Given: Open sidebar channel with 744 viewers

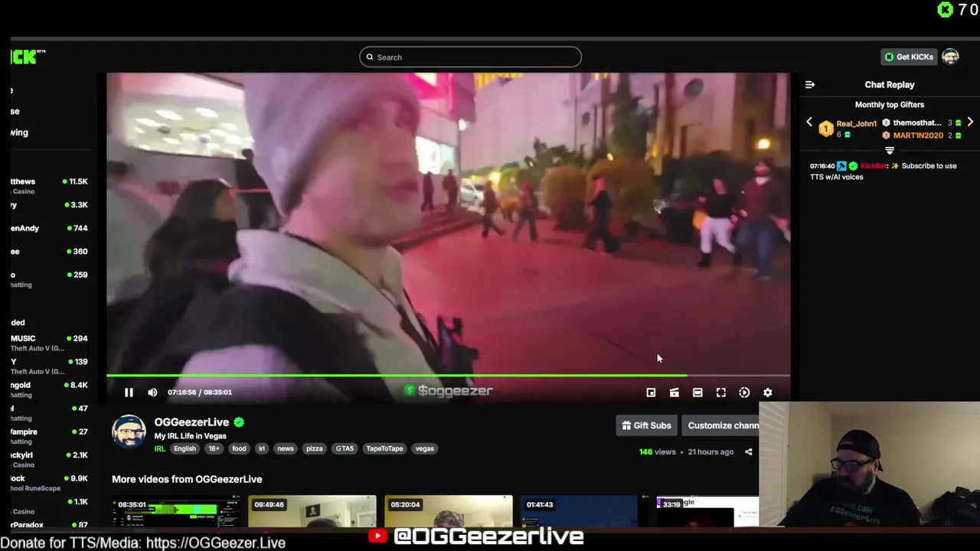Looking at the screenshot, I should pyautogui.click(x=50, y=228).
